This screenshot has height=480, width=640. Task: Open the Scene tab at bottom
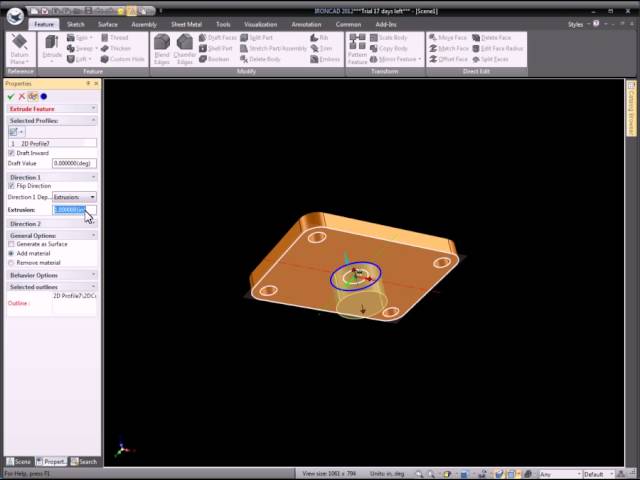click(19, 462)
